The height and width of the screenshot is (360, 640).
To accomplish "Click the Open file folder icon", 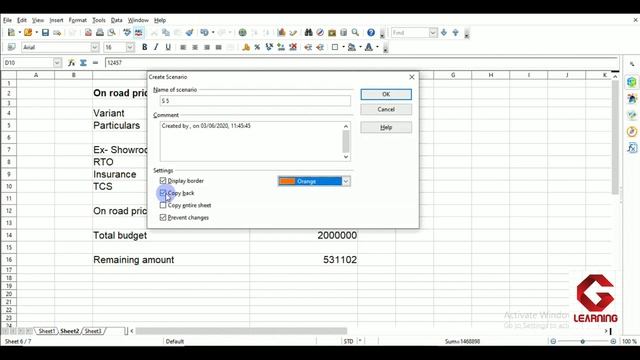I will (x=28, y=33).
